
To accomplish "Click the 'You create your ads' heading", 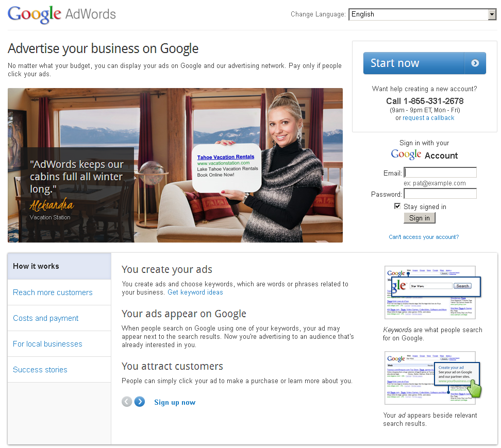I will click(167, 270).
